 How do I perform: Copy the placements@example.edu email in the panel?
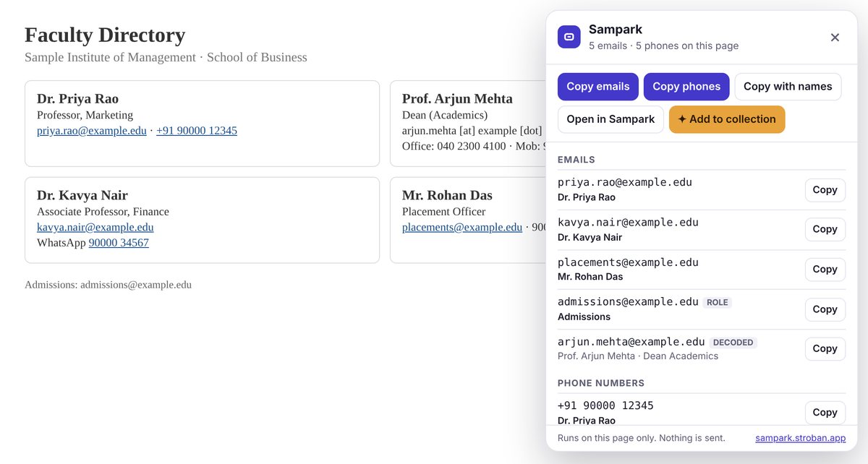tap(825, 270)
